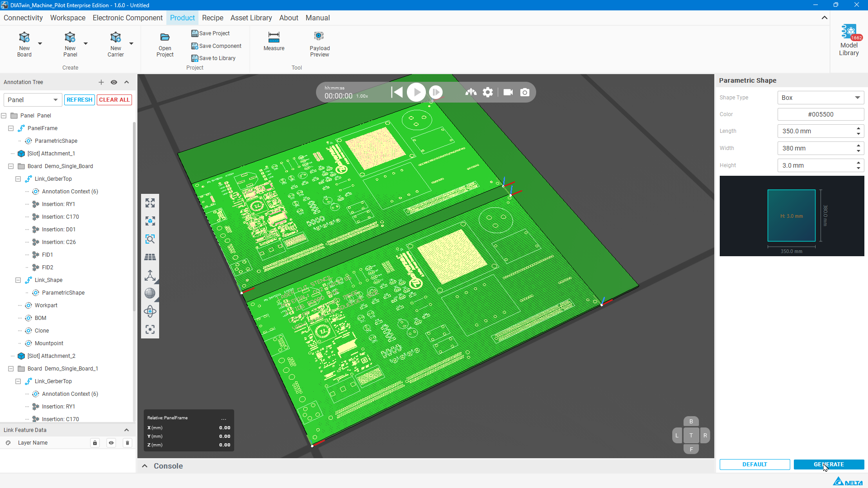
Task: Collapse the Annotation Tree panel
Action: (x=127, y=82)
